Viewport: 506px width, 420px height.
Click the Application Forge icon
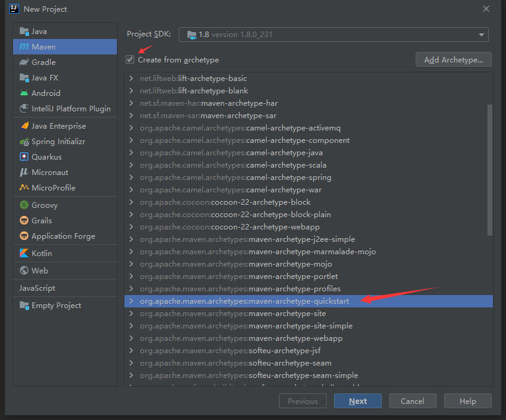[24, 236]
